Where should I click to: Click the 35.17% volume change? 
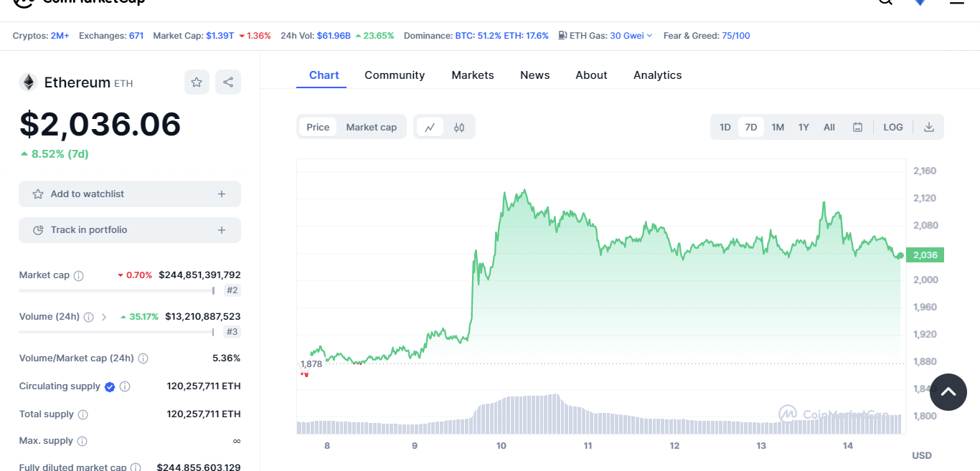pos(139,317)
